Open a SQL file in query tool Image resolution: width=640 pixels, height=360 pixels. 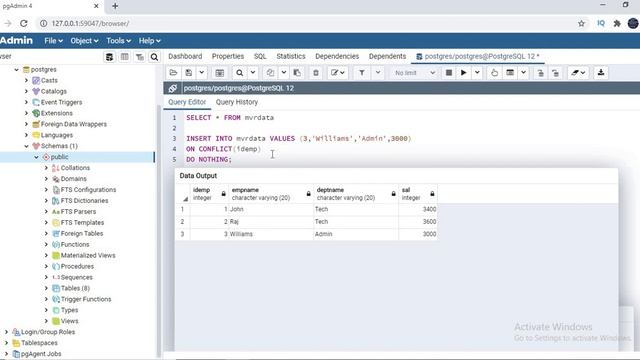coord(173,73)
